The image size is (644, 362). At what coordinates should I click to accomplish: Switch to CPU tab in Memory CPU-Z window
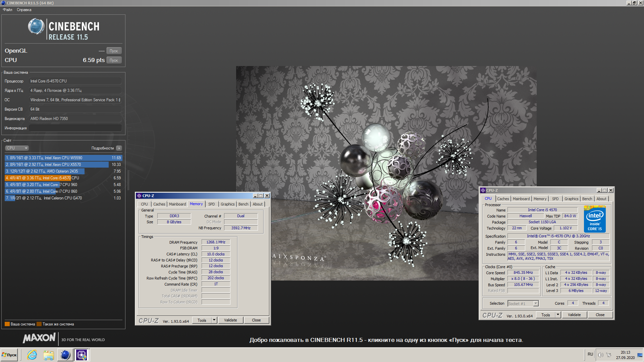click(144, 204)
